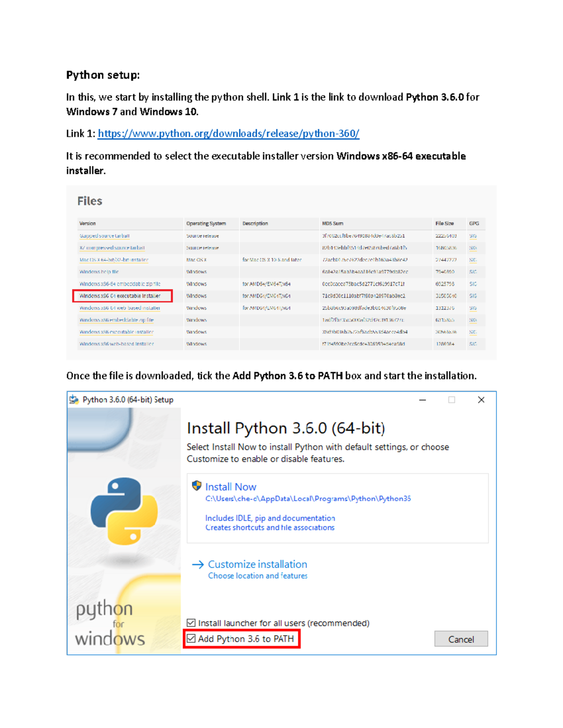563x728 pixels.
Task: Minimize the Python 3.6.0 Setup window
Action: pos(423,399)
